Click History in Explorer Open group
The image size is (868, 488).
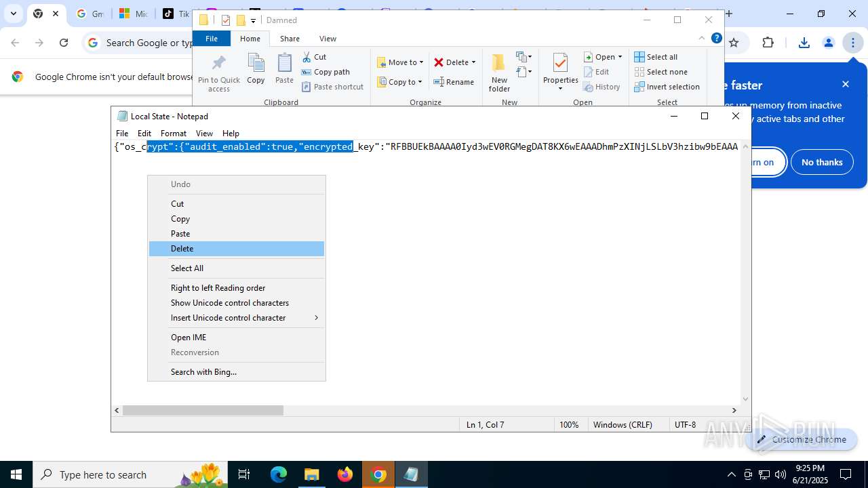pos(602,87)
